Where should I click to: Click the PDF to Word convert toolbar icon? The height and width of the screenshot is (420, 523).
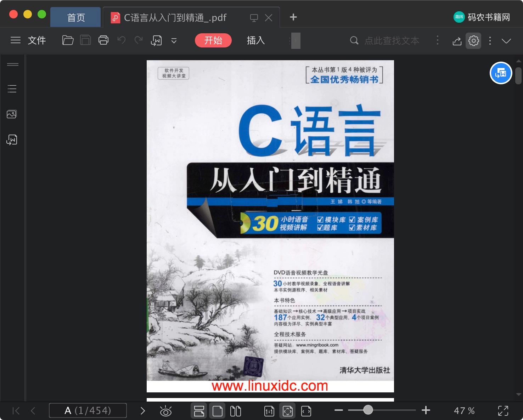pos(156,40)
